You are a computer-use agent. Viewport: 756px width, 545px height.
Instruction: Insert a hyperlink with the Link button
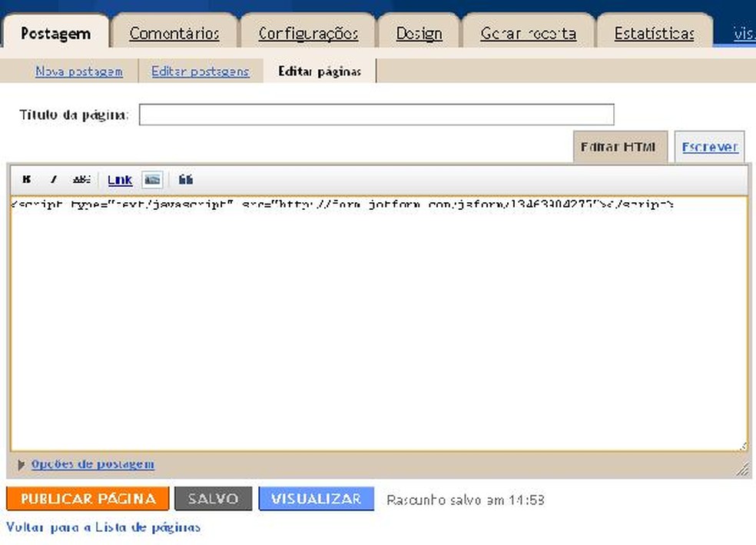(120, 180)
